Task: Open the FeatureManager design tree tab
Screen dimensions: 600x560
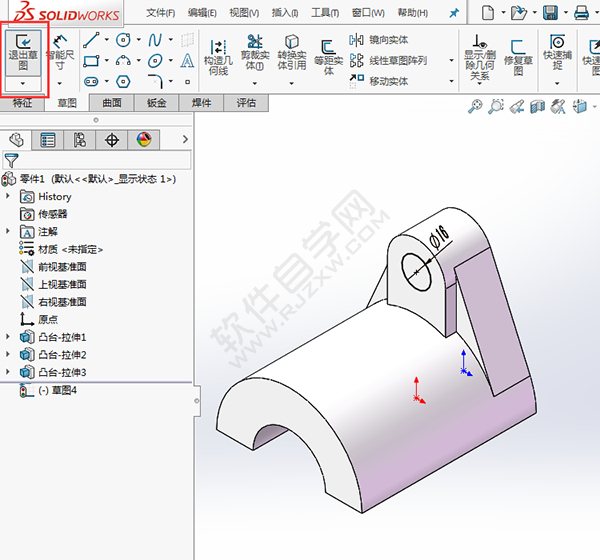Action: (x=16, y=140)
